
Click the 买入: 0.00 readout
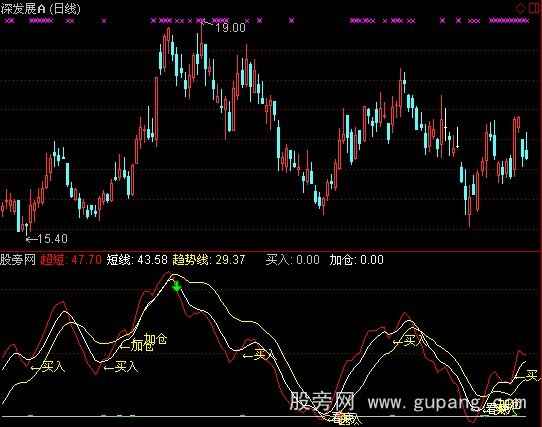click(292, 259)
